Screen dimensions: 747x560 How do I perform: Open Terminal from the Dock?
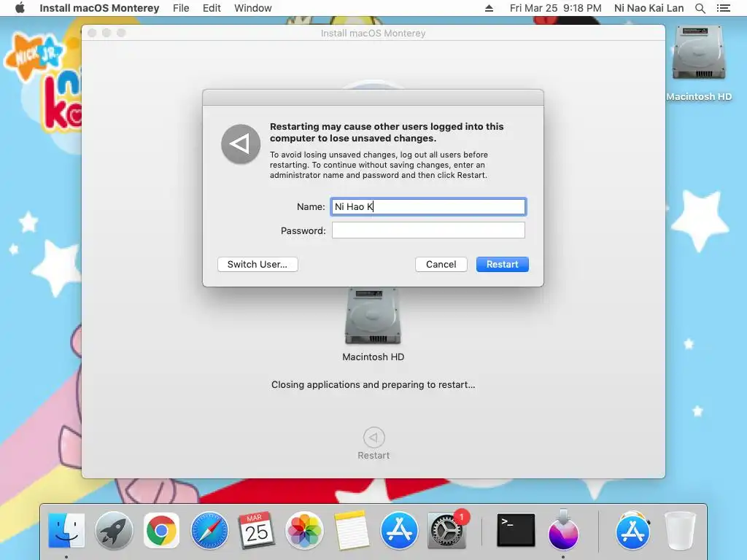(516, 530)
